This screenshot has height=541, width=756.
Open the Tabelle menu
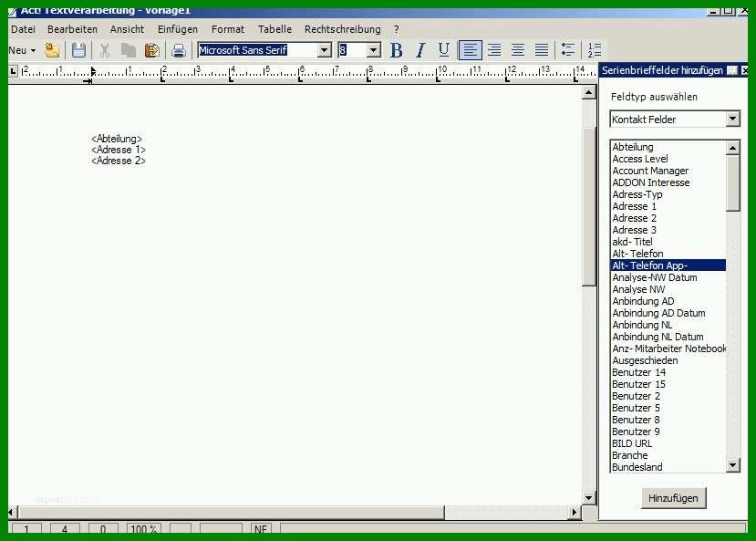tap(274, 29)
